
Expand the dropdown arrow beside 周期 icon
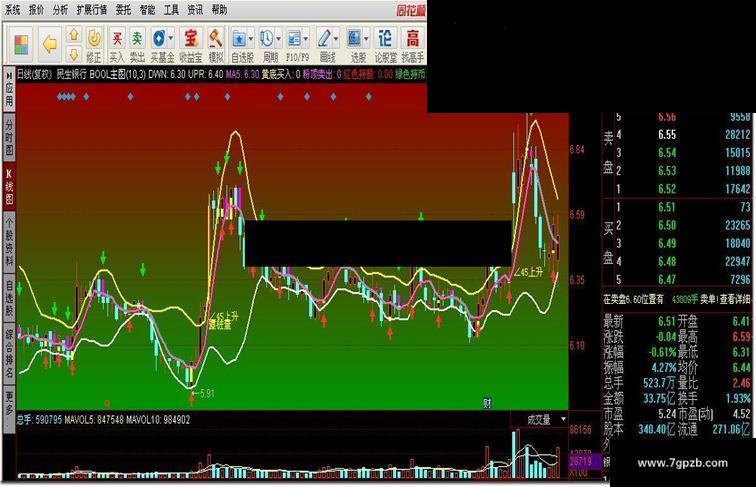(x=278, y=39)
